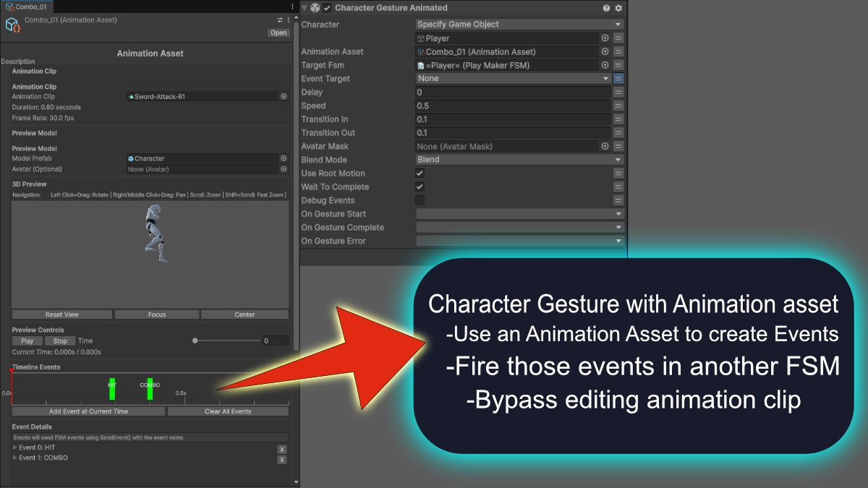Screen dimensions: 868x488
Task: Expand the Event 0: HIT foldout
Action: [x=15, y=448]
